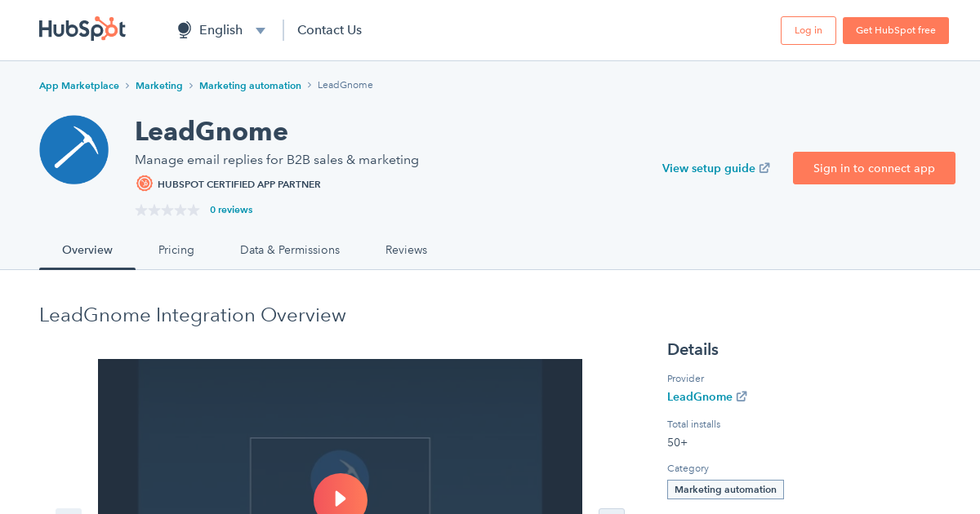The image size is (980, 514).
Task: Click the Get HubSpot free button
Action: click(x=895, y=29)
